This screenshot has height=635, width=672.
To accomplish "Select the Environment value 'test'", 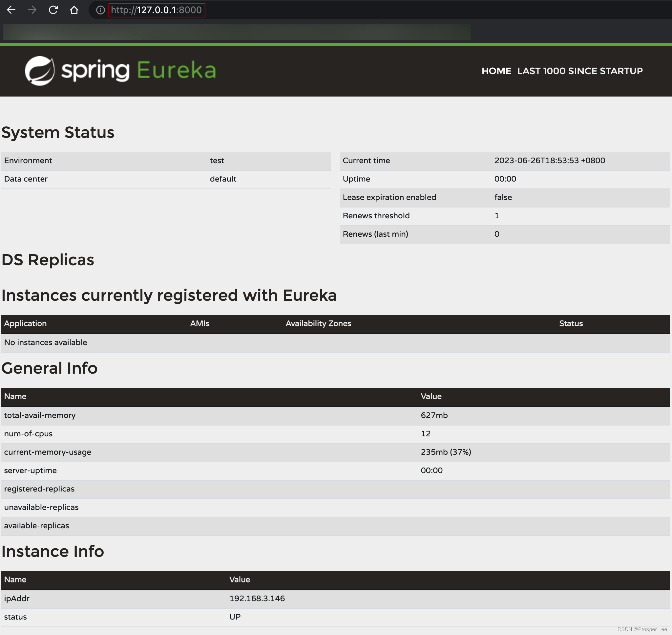I will (x=217, y=161).
